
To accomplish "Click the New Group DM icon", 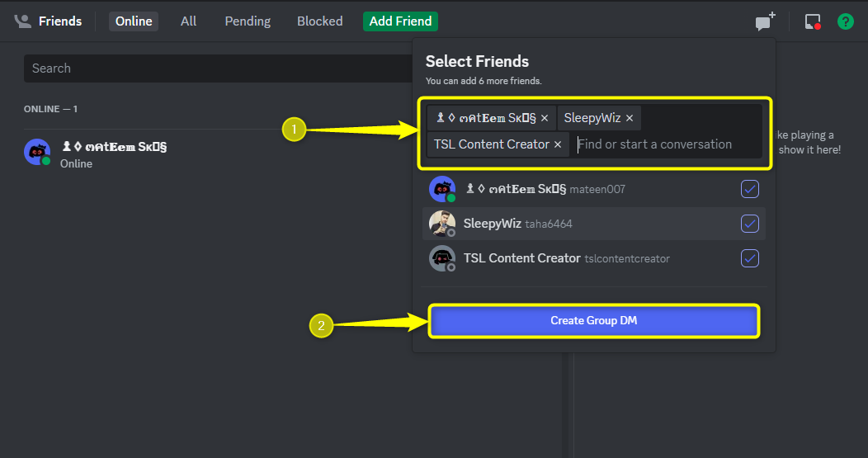I will point(765,21).
